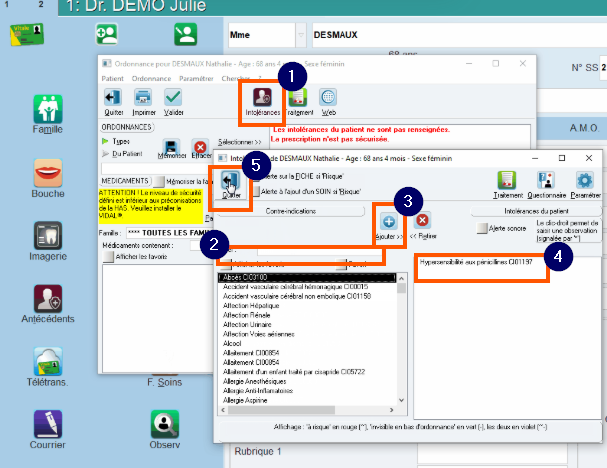Open Questionnaire in the Intolérances window
607x468 pixels.
(x=546, y=185)
